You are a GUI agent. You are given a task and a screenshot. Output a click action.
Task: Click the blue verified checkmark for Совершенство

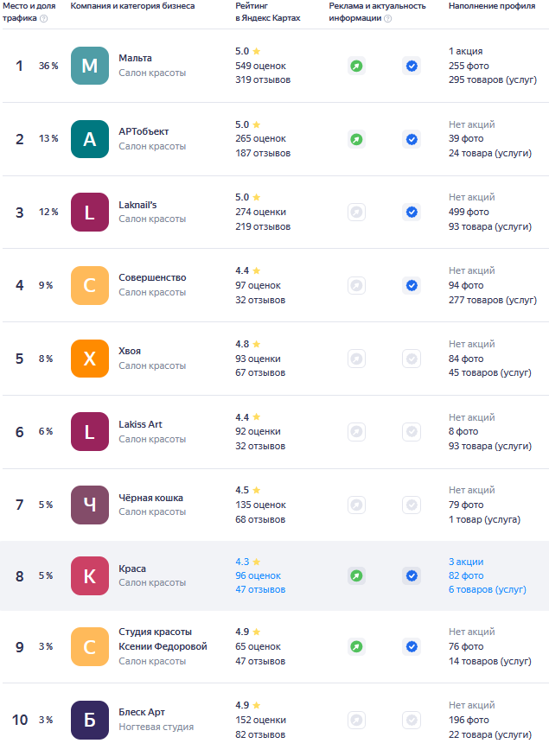[412, 285]
